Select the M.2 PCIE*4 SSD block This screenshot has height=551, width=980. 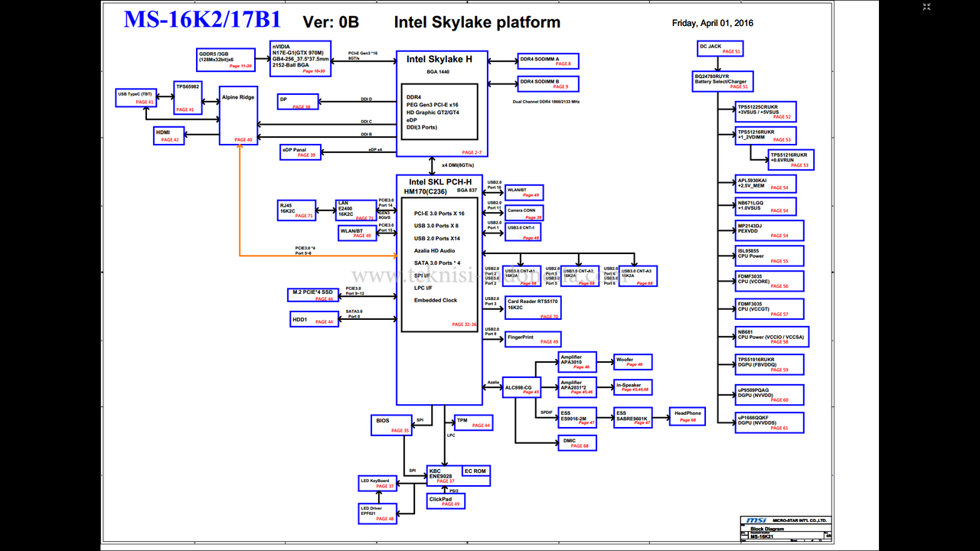pos(312,295)
